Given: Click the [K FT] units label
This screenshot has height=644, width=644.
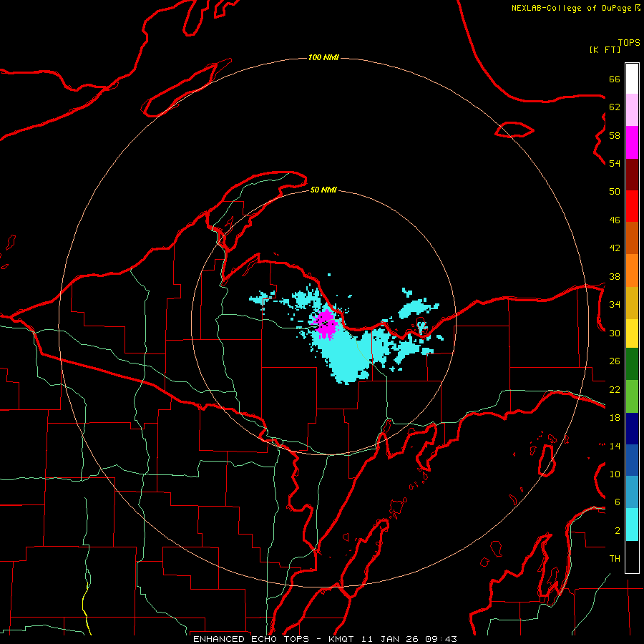Looking at the screenshot, I should 605,49.
